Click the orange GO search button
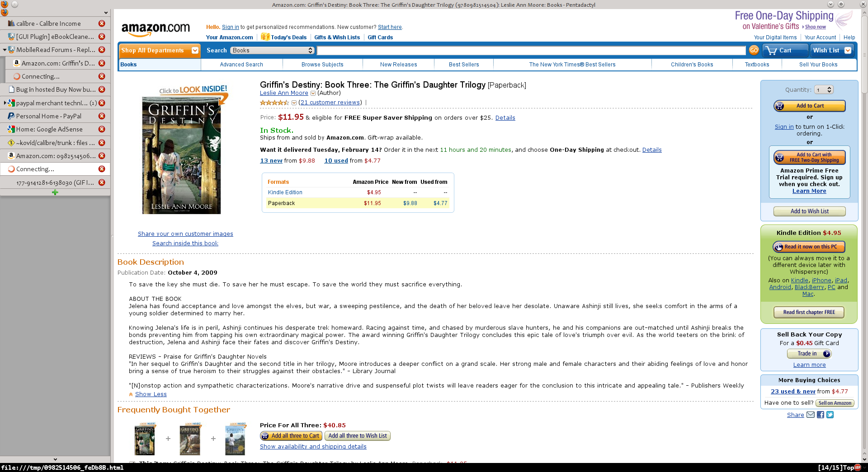The height and width of the screenshot is (472, 868). pyautogui.click(x=754, y=51)
